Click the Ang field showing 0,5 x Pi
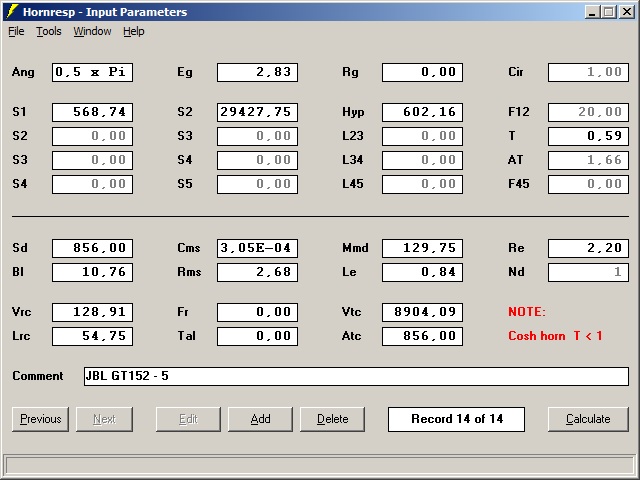640x480 pixels. 92,72
